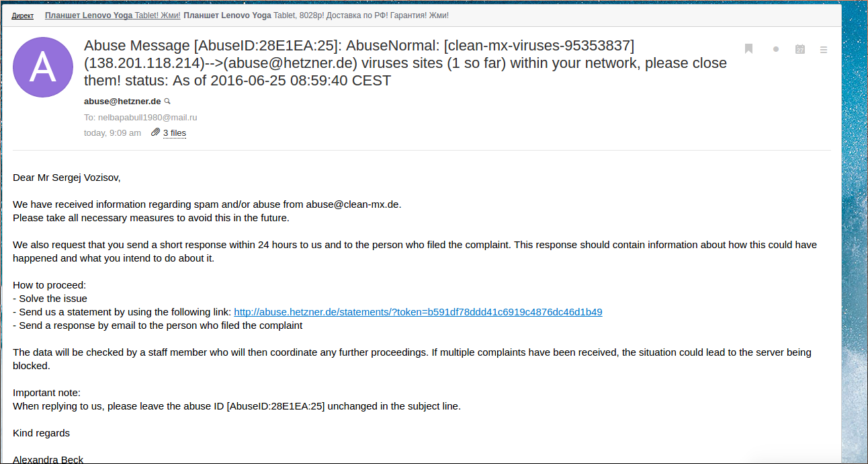868x464 pixels.
Task: Click the Important note paragraph
Action: click(236, 399)
